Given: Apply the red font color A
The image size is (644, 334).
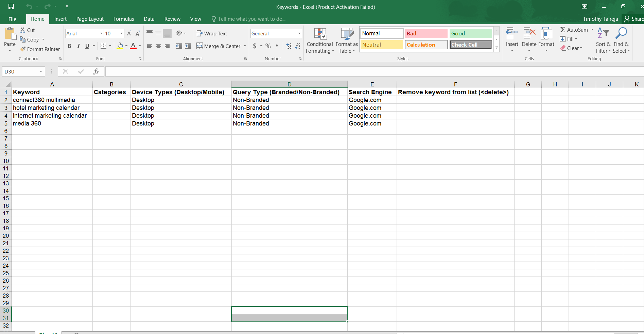Looking at the screenshot, I should [x=133, y=46].
